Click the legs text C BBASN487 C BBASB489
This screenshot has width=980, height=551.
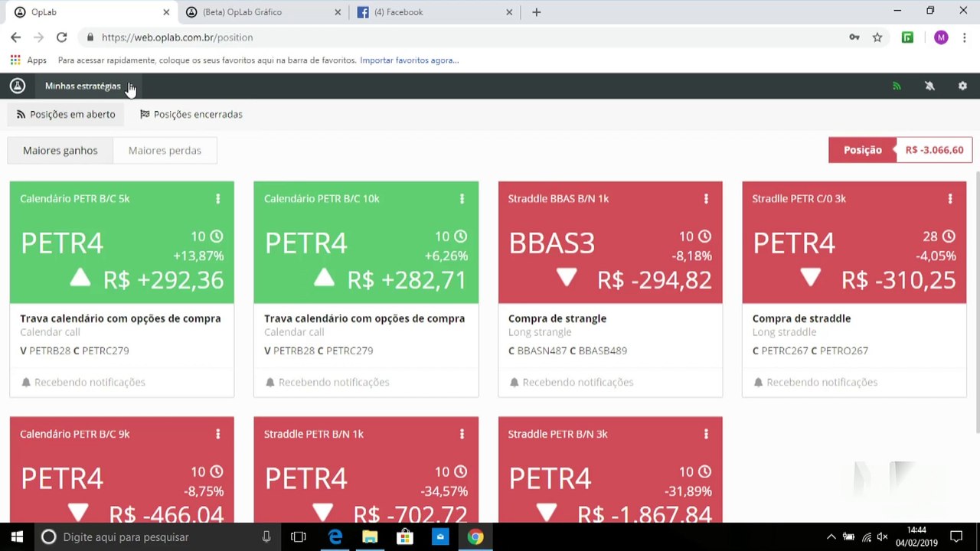click(567, 350)
